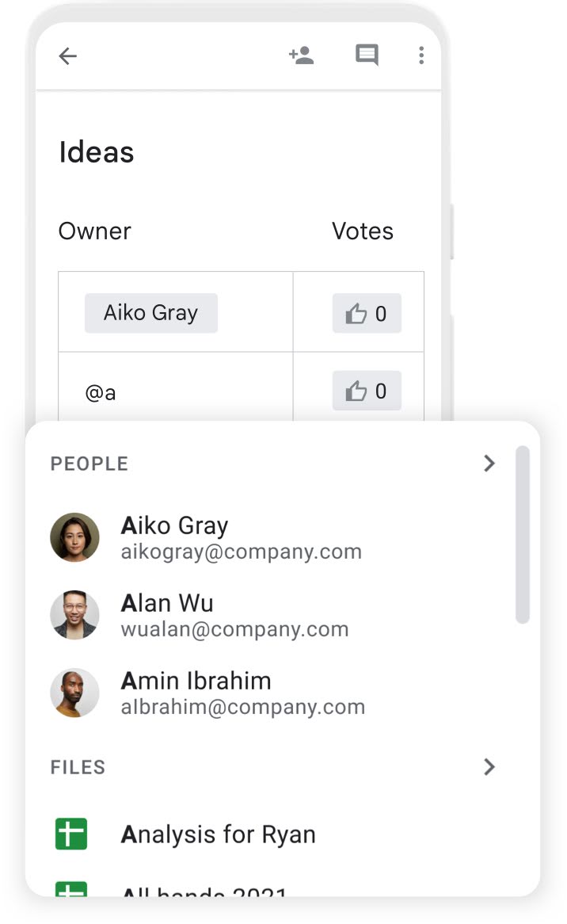Expand the PEOPLE section chevron
The height and width of the screenshot is (924, 567).
pyautogui.click(x=489, y=464)
